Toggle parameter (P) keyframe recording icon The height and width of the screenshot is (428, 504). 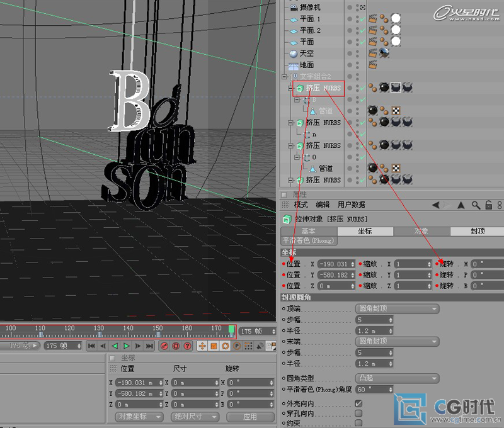point(237,346)
